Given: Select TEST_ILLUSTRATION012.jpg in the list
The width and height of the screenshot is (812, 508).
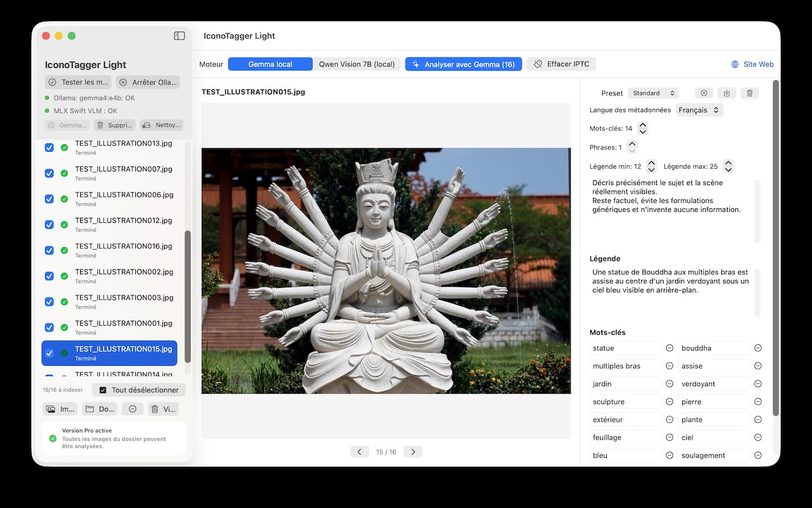Looking at the screenshot, I should pyautogui.click(x=109, y=225).
